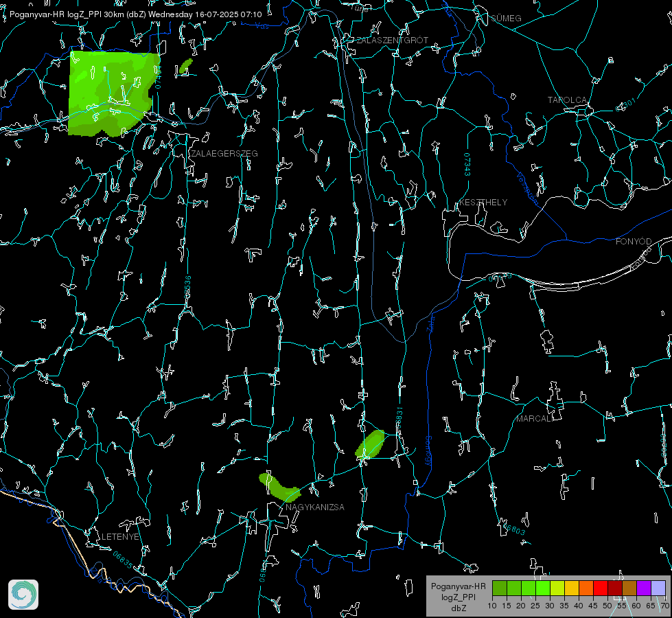Click the tiny echo right of road 07401
Image resolution: width=672 pixels, height=618 pixels.
pyautogui.click(x=185, y=66)
